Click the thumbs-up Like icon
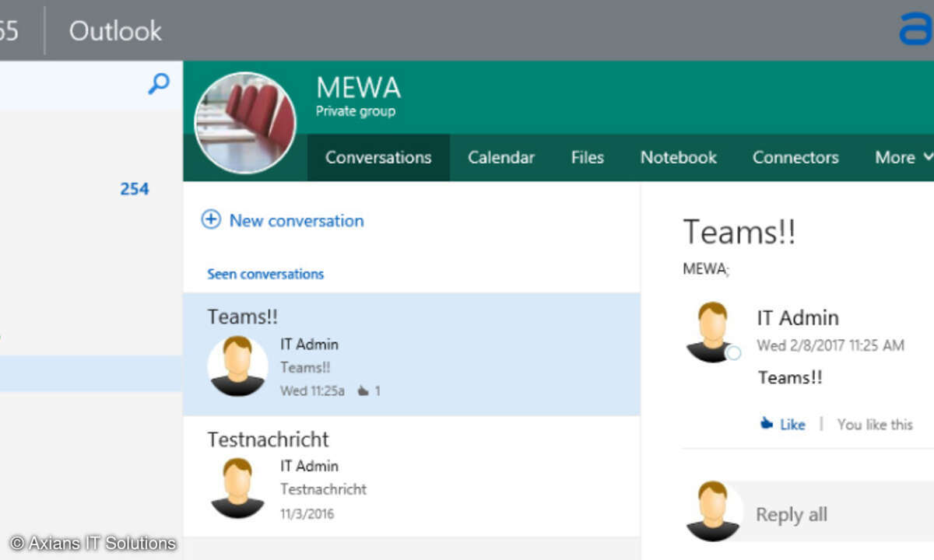The height and width of the screenshot is (560, 934). 767,424
